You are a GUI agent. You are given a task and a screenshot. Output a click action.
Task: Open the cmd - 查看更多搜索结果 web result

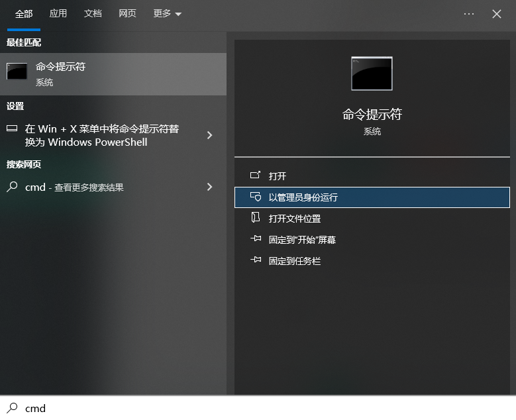pos(74,187)
